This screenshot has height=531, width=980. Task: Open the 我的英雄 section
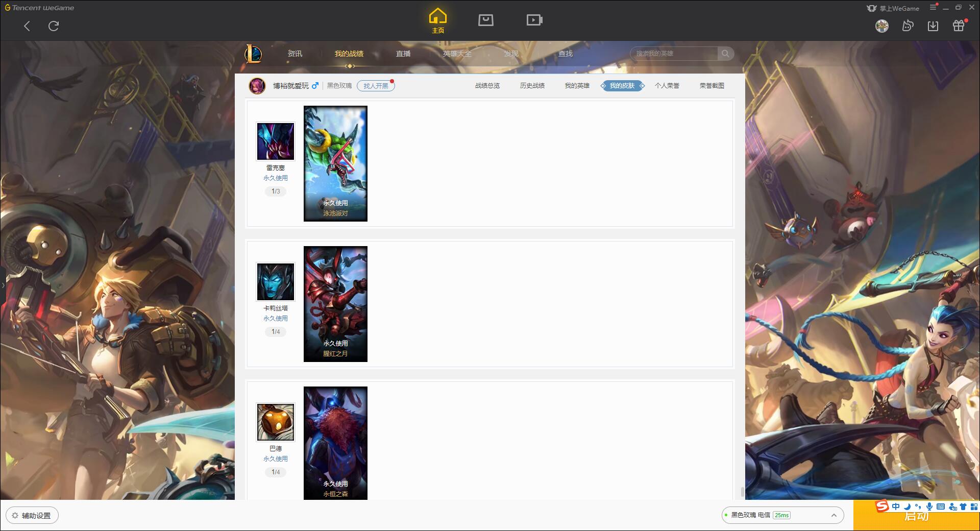pyautogui.click(x=577, y=86)
